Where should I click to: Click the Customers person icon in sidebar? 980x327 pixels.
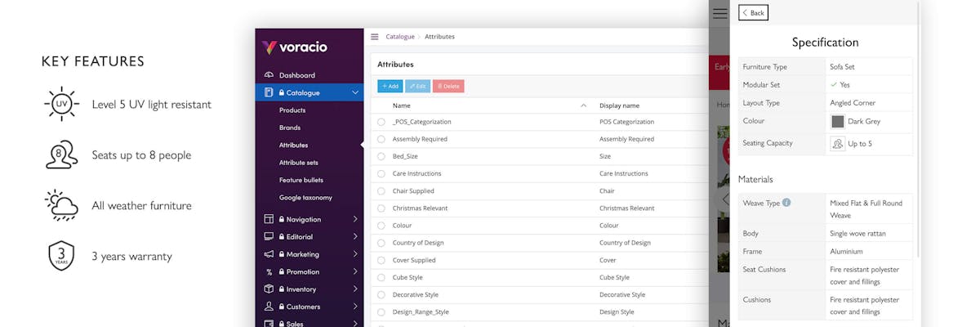(269, 307)
